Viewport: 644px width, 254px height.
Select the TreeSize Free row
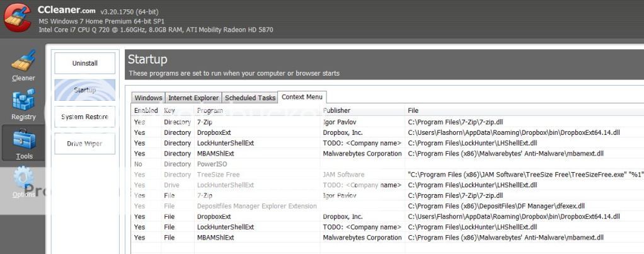388,174
